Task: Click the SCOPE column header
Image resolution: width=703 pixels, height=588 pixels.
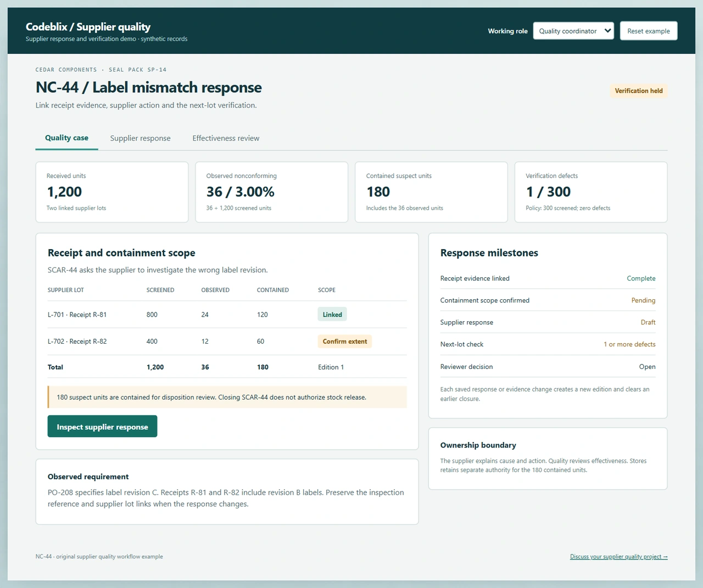Action: pyautogui.click(x=327, y=290)
